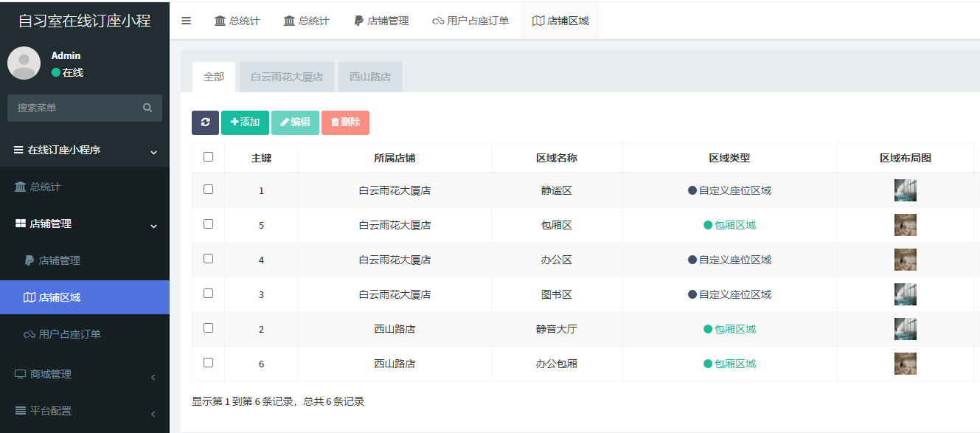Image resolution: width=980 pixels, height=433 pixels.
Task: Switch to the 白云雨花大厦店 filter tab
Action: click(x=286, y=77)
